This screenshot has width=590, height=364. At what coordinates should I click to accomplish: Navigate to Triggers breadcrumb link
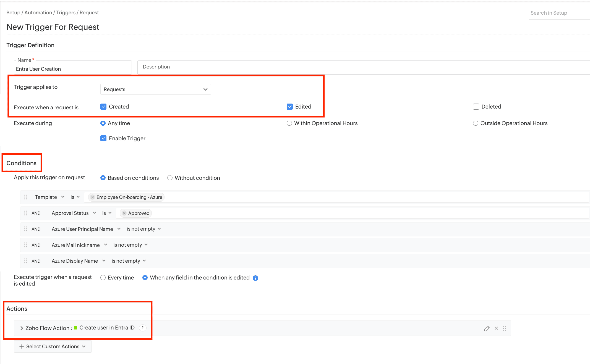66,13
